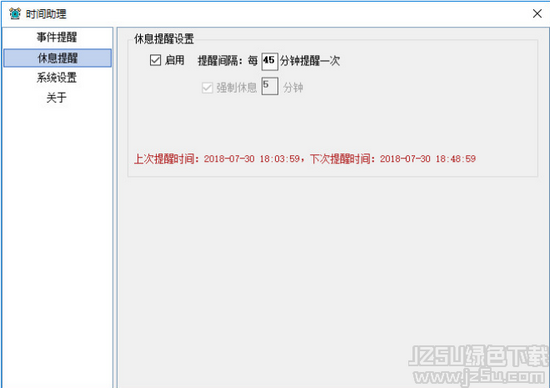Click the 下次提醒时间 2018-07-30 18:48:59 text

point(393,159)
